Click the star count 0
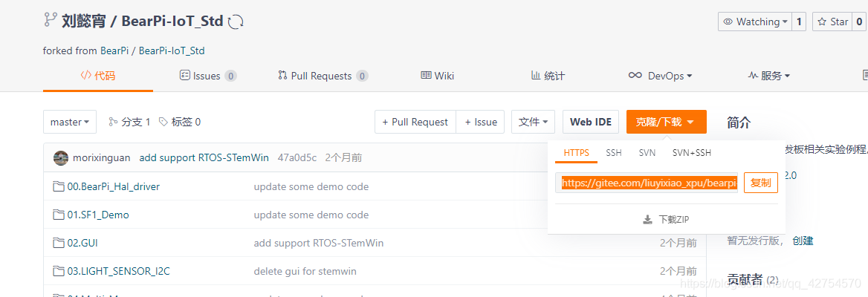 (x=859, y=22)
